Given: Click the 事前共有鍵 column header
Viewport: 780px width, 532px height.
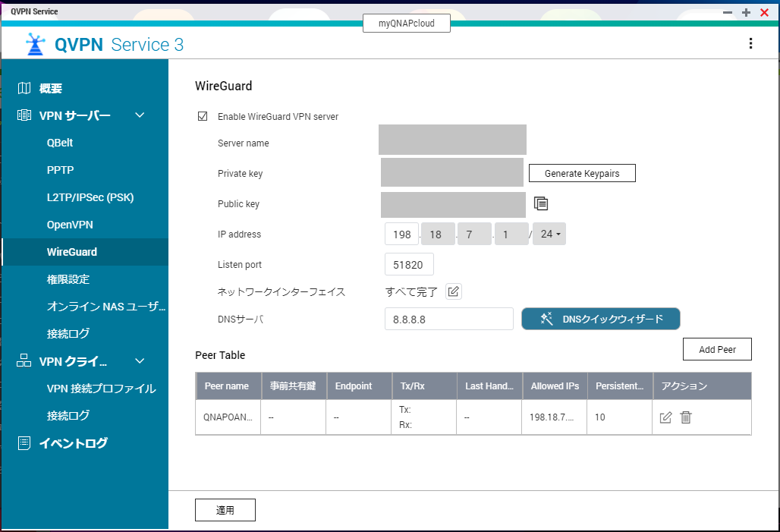Looking at the screenshot, I should [294, 386].
